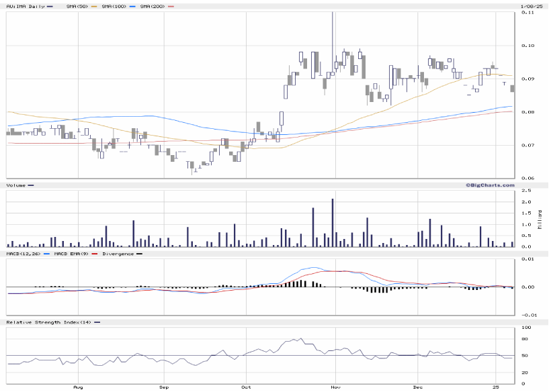
Task: Click the AU:IMA Daily legend label
Action: pyautogui.click(x=24, y=6)
